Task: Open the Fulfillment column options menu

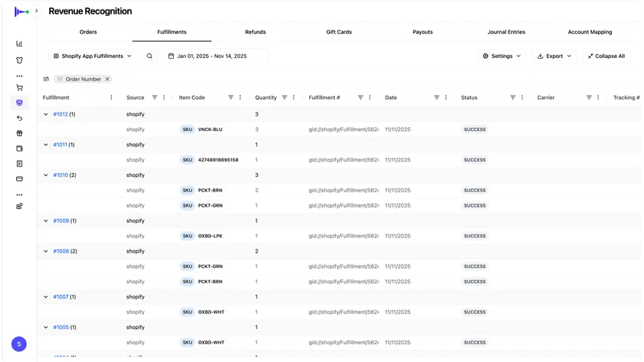Action: tap(111, 97)
